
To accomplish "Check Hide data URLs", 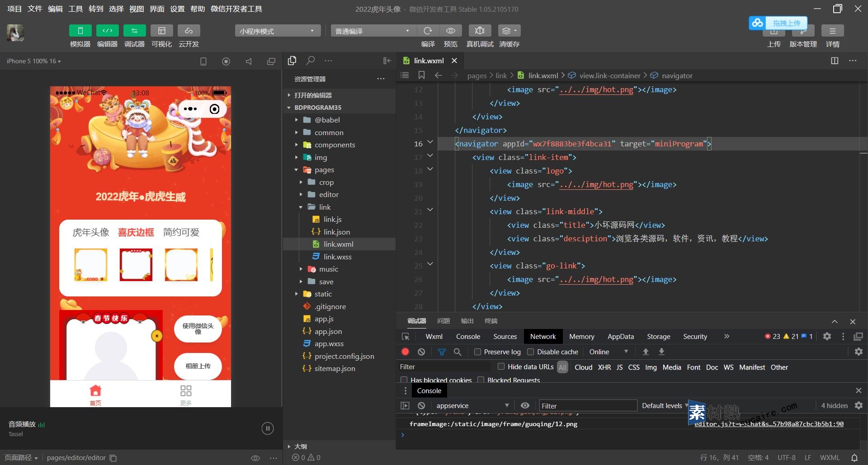I will tap(501, 366).
